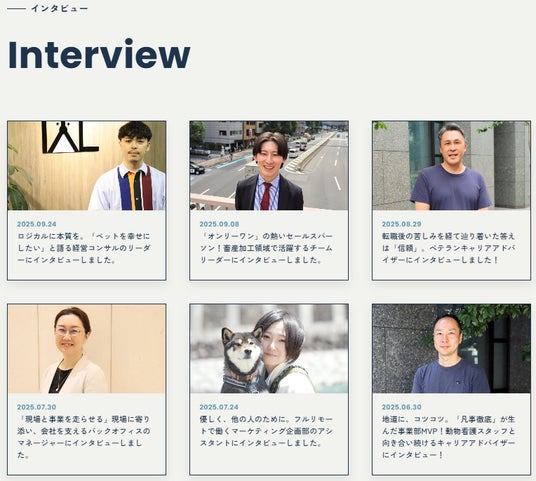The width and height of the screenshot is (536, 481).
Task: Open the thumbnail showing the Shiba dog
Action: pos(269,349)
